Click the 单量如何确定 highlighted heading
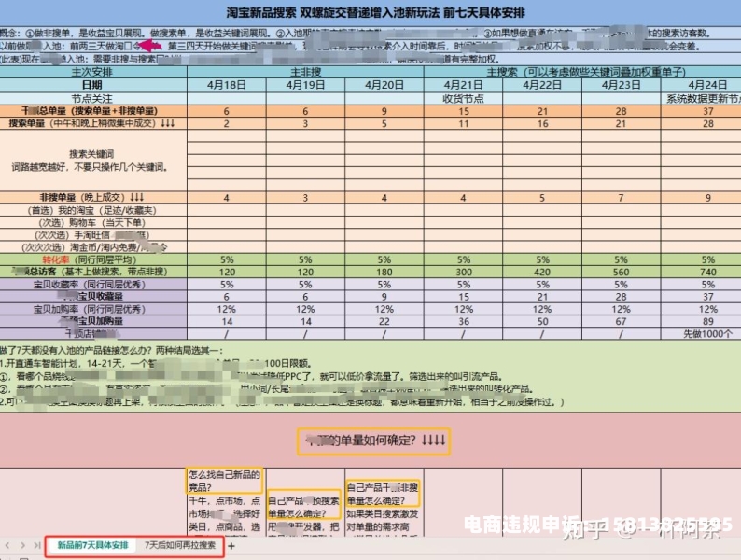 coord(373,440)
